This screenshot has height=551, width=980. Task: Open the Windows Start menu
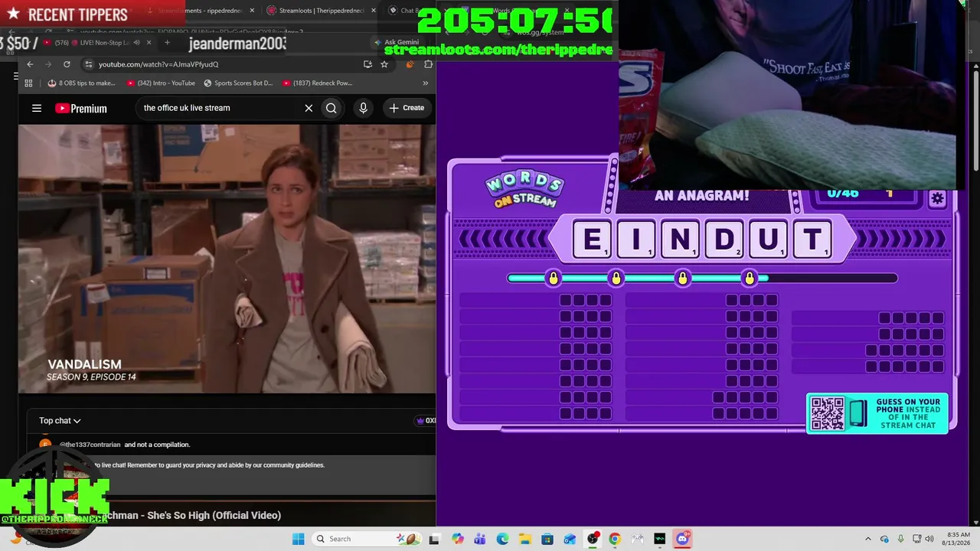(x=298, y=539)
